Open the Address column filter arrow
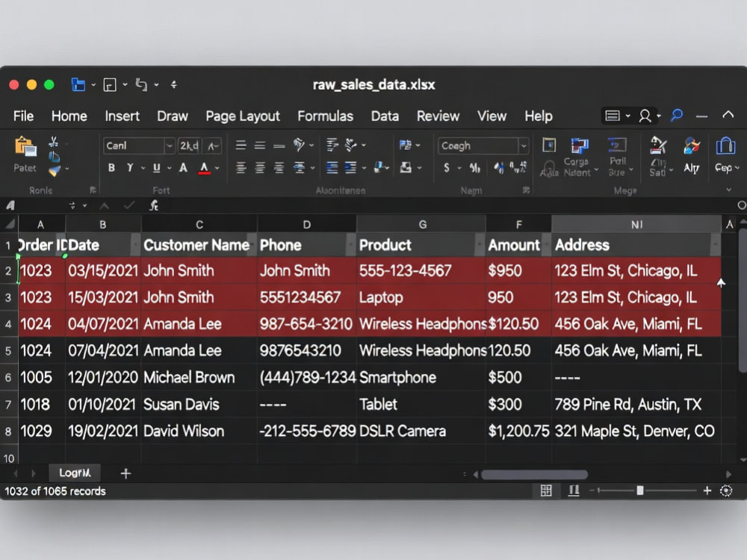 click(x=715, y=245)
